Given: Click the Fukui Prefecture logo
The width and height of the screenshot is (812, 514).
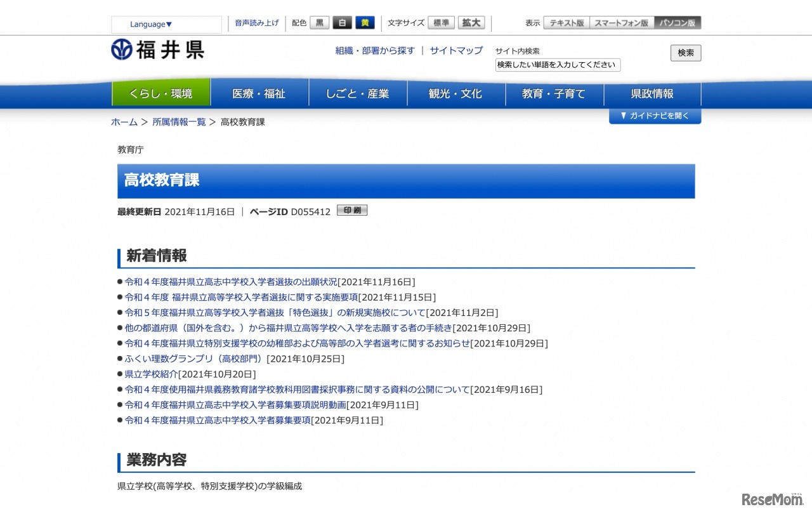Looking at the screenshot, I should point(156,50).
